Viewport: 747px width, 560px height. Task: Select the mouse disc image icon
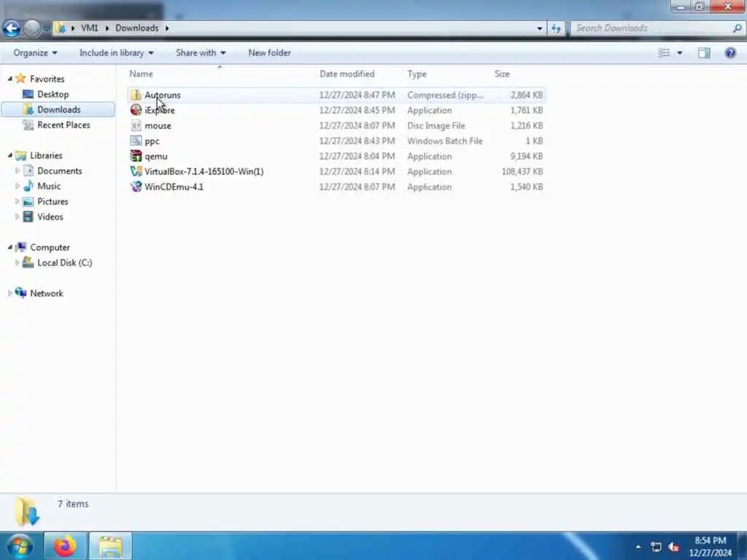point(136,125)
